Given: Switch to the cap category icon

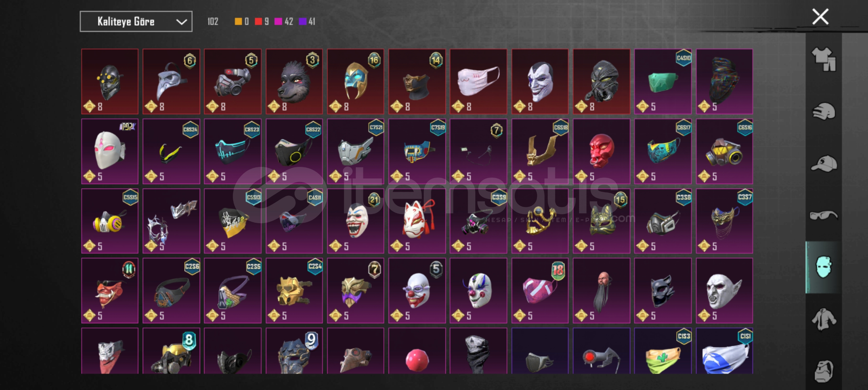Looking at the screenshot, I should pos(824,163).
